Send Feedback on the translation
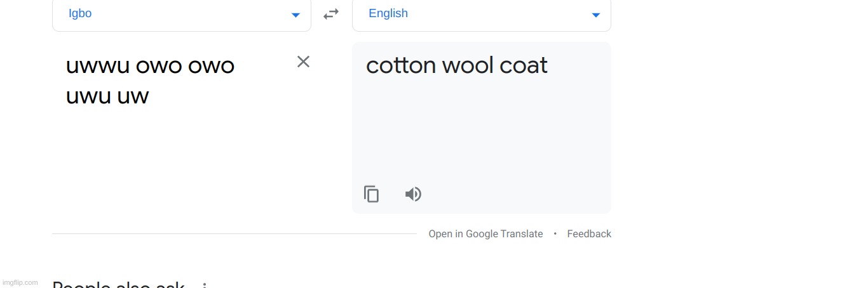Screen dimensions: 868x288 pyautogui.click(x=589, y=233)
